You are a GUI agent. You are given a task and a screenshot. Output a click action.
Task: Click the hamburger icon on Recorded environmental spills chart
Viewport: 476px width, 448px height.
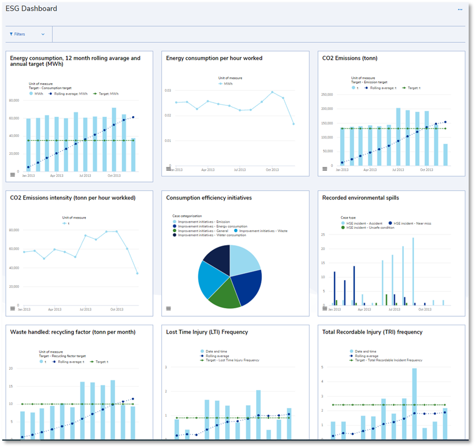325,308
